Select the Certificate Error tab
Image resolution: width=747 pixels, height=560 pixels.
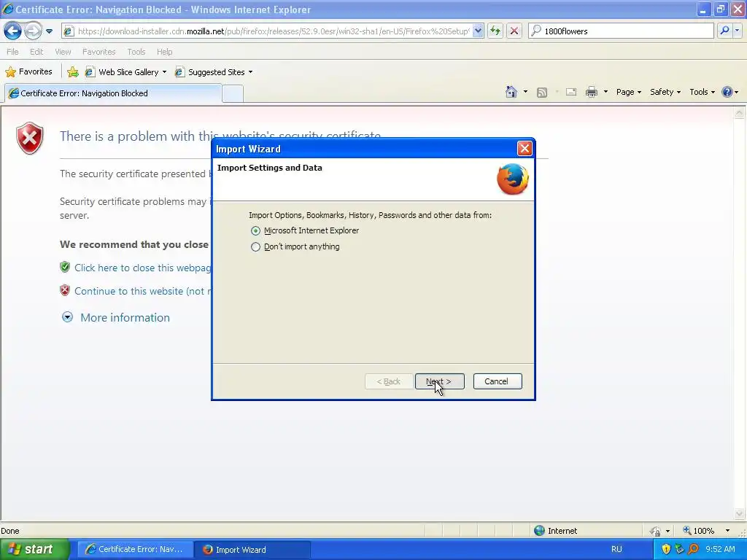click(113, 93)
